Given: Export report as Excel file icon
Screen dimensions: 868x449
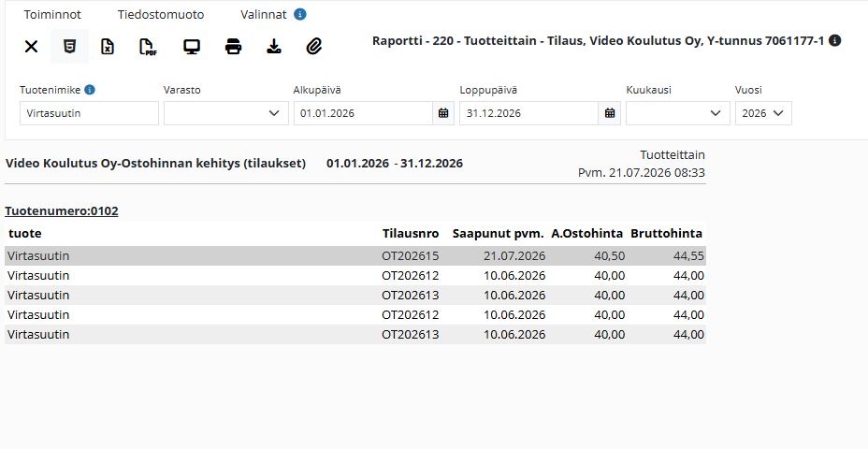Looking at the screenshot, I should tap(108, 47).
